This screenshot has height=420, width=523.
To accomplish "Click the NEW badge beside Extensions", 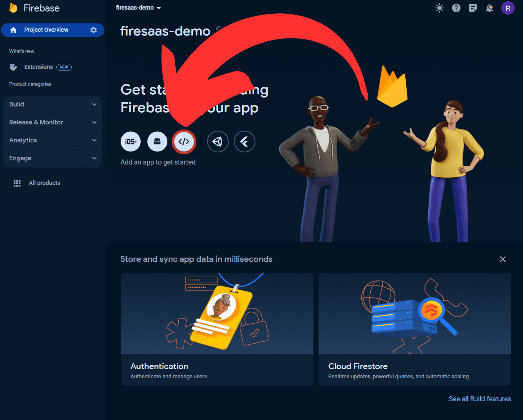I will pos(64,67).
